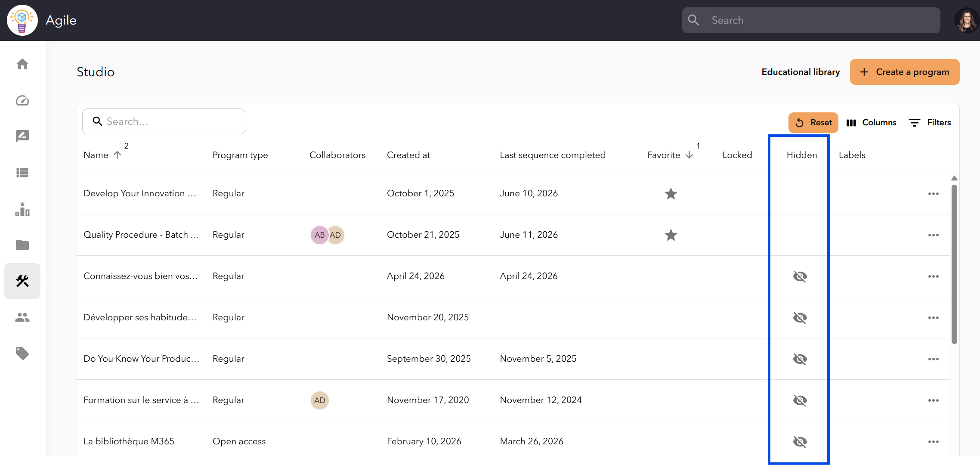Open the Filters panel

tap(930, 123)
